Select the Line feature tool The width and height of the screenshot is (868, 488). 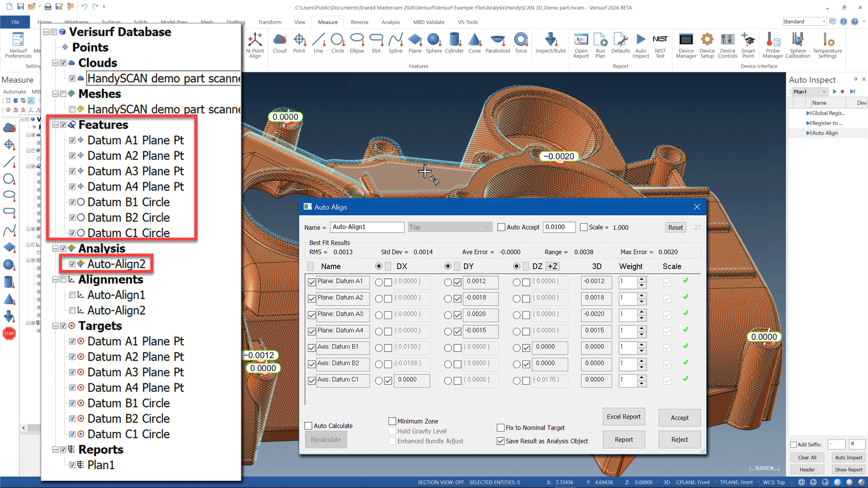(x=318, y=43)
